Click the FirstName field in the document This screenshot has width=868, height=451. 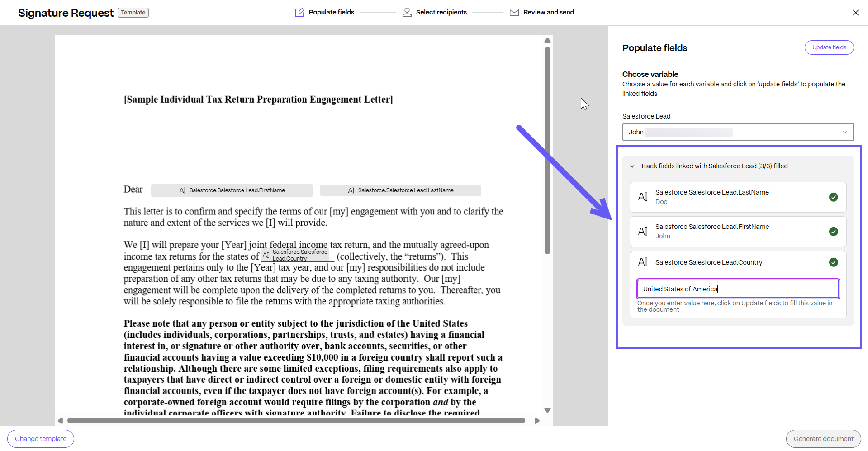pyautogui.click(x=232, y=190)
